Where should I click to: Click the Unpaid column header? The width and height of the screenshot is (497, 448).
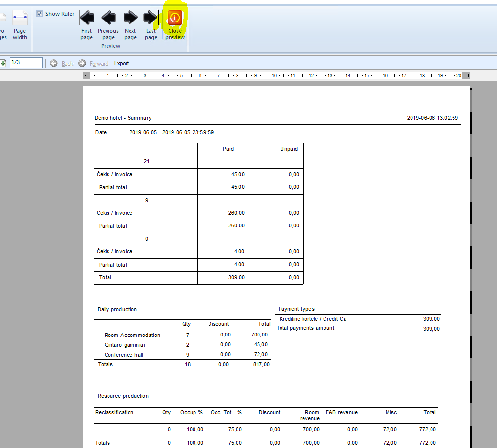[289, 149]
